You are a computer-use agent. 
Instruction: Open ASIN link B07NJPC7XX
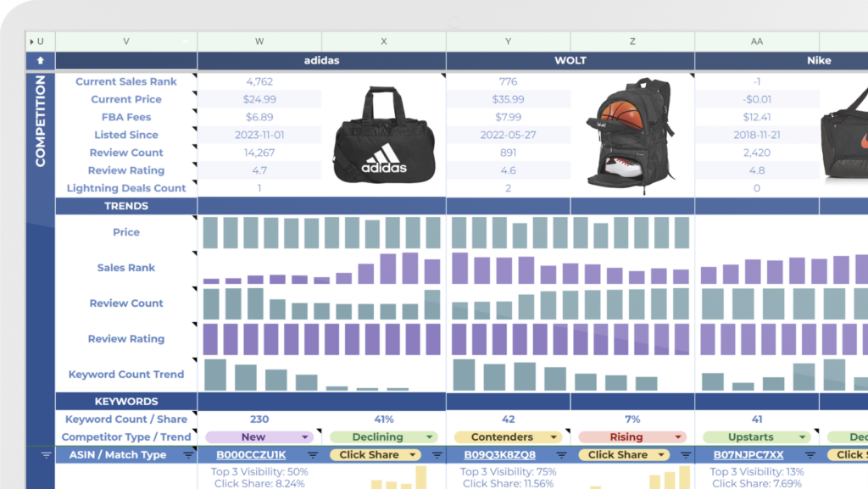tap(748, 455)
